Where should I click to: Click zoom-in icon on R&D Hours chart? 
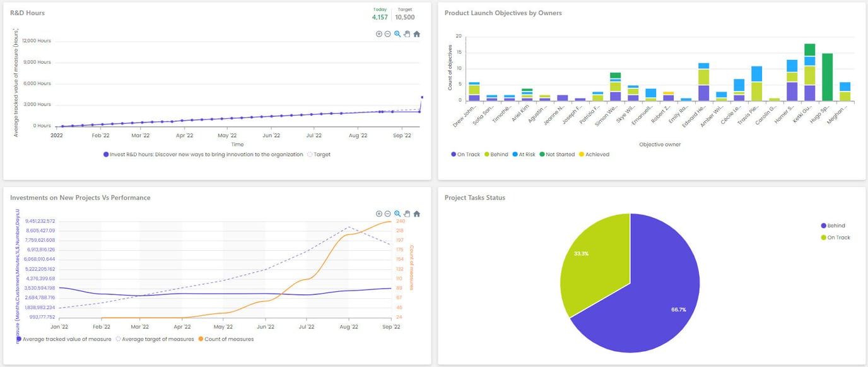pos(379,34)
